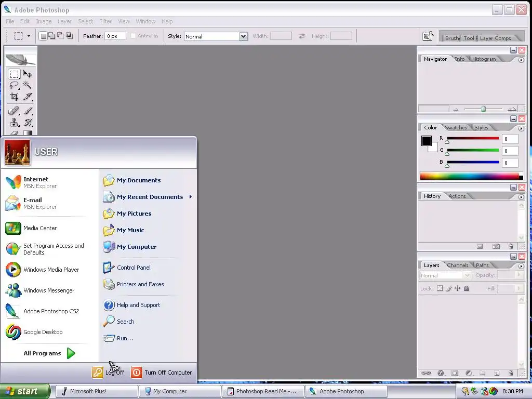Launch Adobe Photoshop CS2 from Start menu

(43, 311)
